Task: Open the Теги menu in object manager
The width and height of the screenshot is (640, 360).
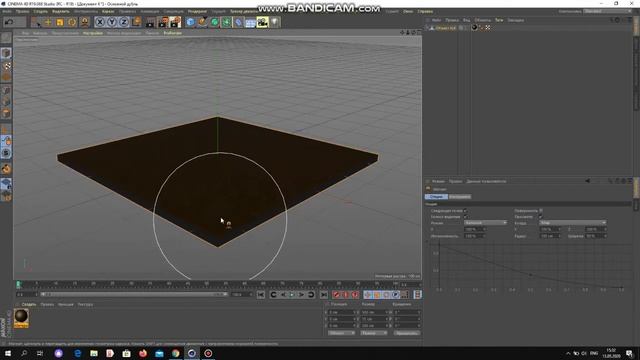Action: click(499, 20)
